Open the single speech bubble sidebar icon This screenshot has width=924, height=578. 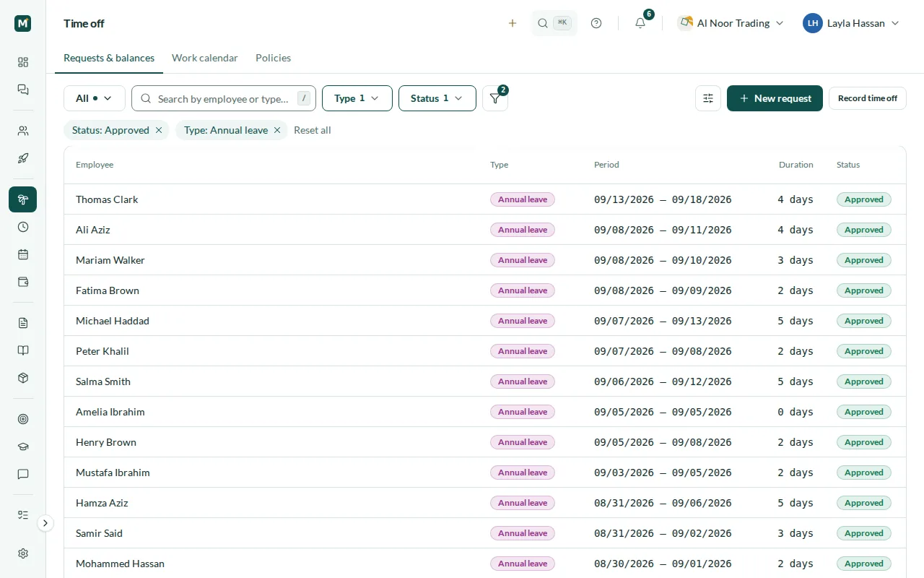(23, 474)
